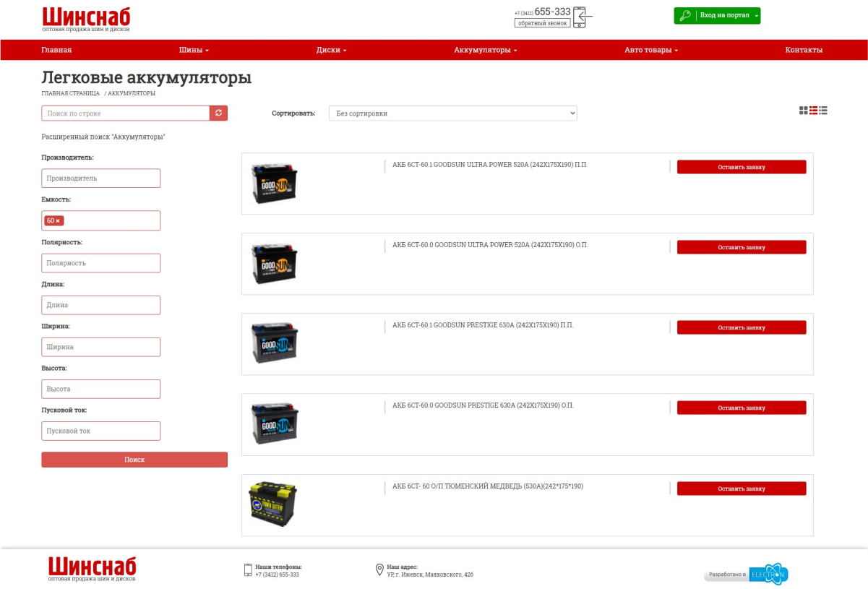Screen dimensions: 868x589
Task: Open the Производитель selector field
Action: click(101, 178)
